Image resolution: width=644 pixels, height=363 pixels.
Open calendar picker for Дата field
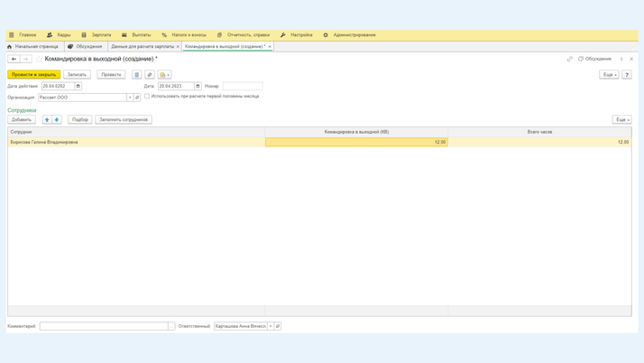(x=198, y=87)
